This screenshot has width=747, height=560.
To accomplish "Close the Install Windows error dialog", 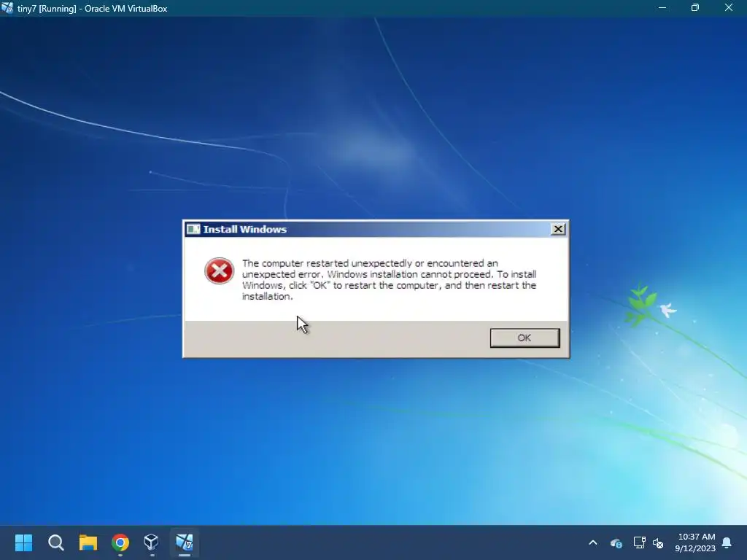I will [558, 229].
